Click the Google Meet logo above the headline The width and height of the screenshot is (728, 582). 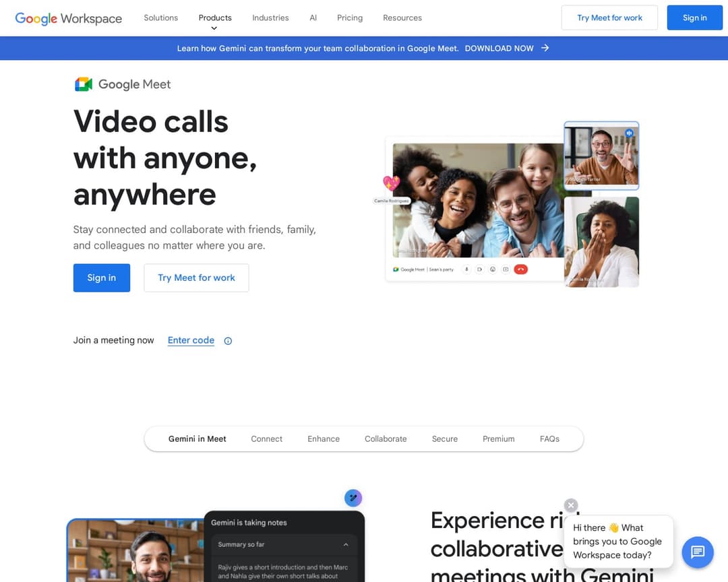pyautogui.click(x=123, y=84)
